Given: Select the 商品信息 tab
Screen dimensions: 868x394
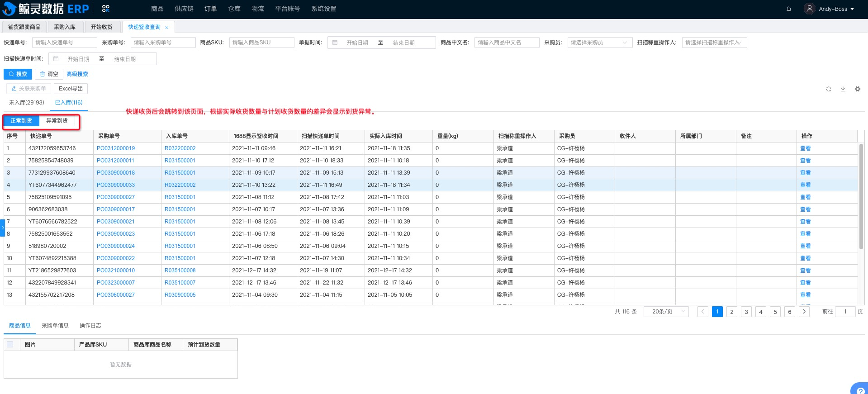Looking at the screenshot, I should pyautogui.click(x=20, y=326).
